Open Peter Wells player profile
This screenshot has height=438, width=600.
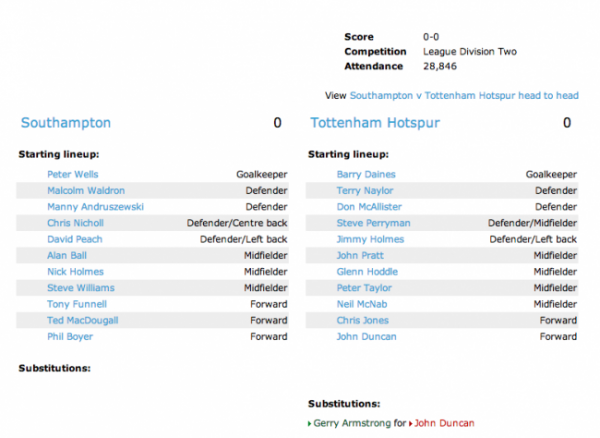[73, 174]
